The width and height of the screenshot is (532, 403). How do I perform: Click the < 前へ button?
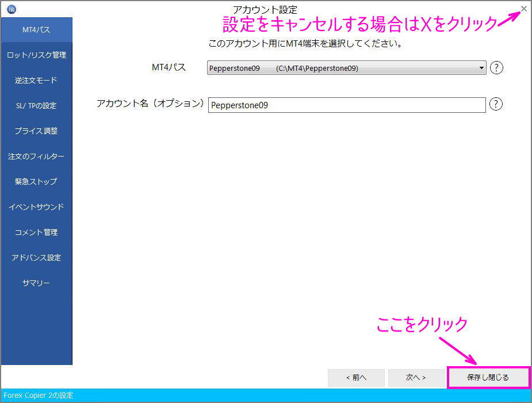[356, 378]
